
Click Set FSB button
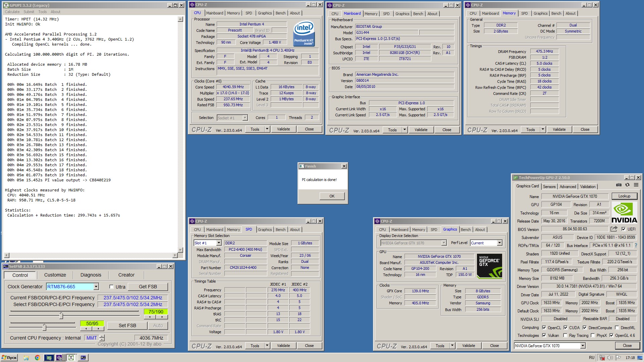point(127,325)
